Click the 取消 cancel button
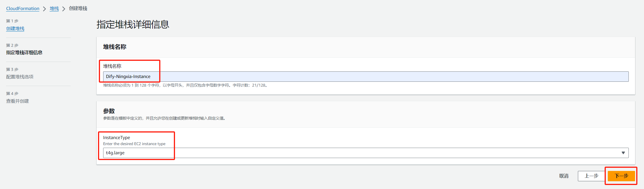The height and width of the screenshot is (189, 644). [x=564, y=176]
